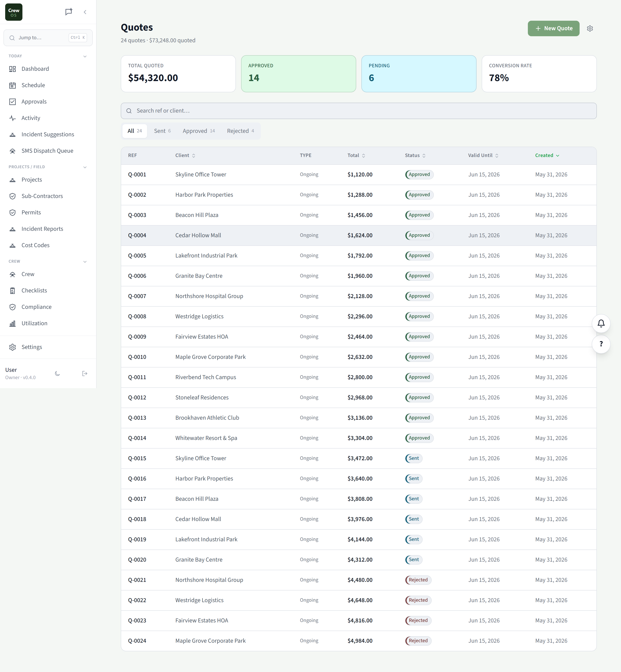Click the log out icon

click(x=85, y=374)
